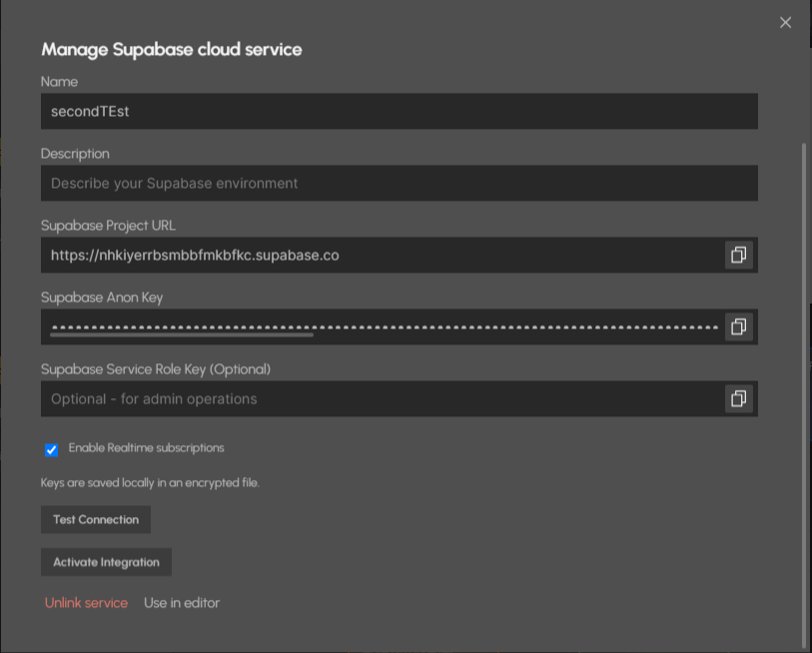Screen dimensions: 812x653
Task: Copy the Supabase Service Role Key
Action: pyautogui.click(x=738, y=398)
